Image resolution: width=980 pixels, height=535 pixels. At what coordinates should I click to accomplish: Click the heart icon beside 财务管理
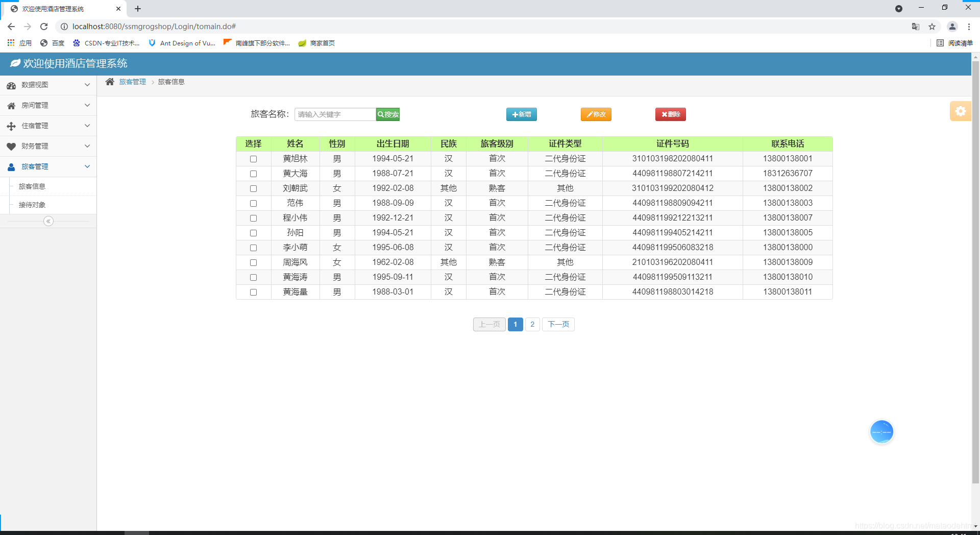click(x=11, y=147)
